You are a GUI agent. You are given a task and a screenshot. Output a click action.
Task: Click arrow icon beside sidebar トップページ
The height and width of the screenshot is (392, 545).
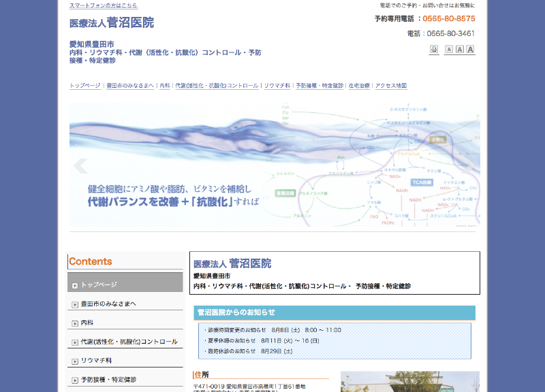click(x=75, y=285)
